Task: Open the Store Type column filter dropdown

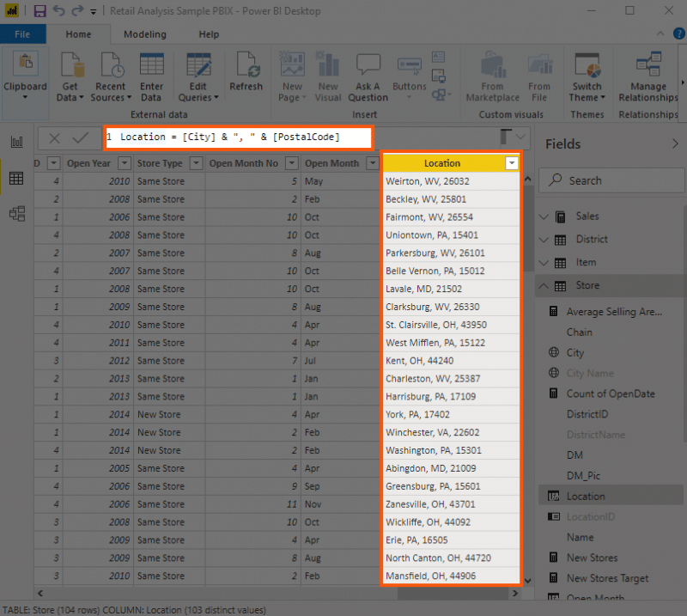Action: 194,163
